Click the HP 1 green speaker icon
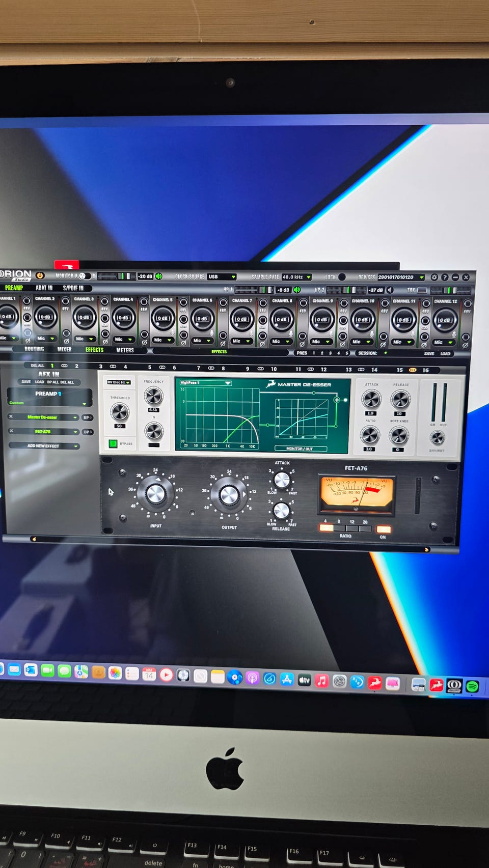The image size is (489, 868). 297,290
